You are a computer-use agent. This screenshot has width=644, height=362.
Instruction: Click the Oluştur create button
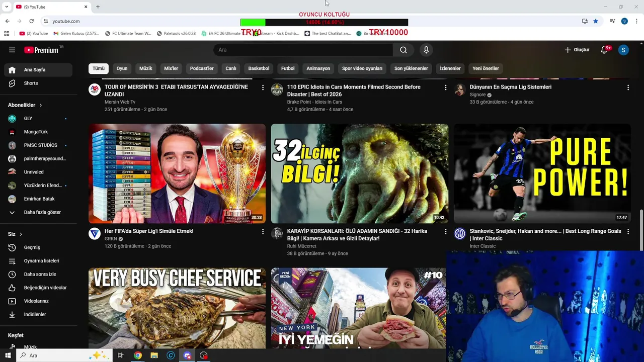[x=577, y=50]
